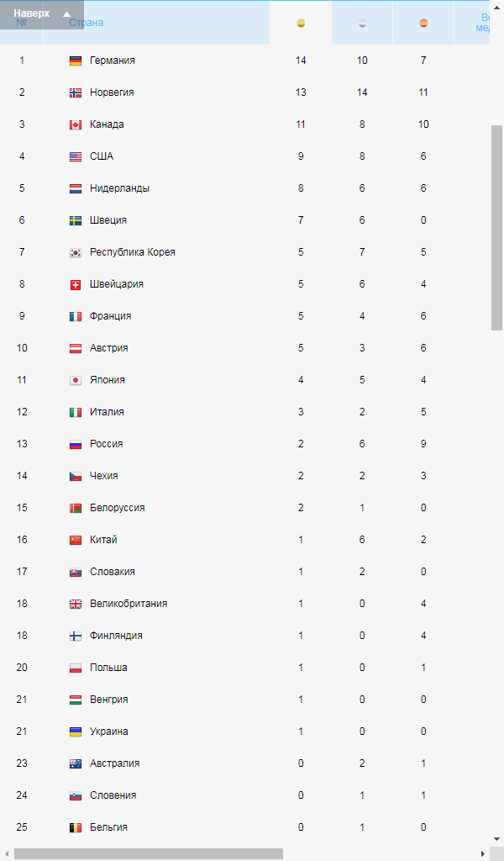Go back to top with Наверх button
This screenshot has width=504, height=861.
42,14
